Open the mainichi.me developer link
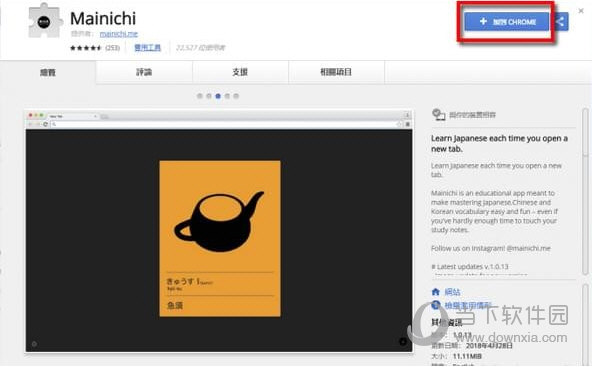This screenshot has height=367, width=592. pos(119,34)
